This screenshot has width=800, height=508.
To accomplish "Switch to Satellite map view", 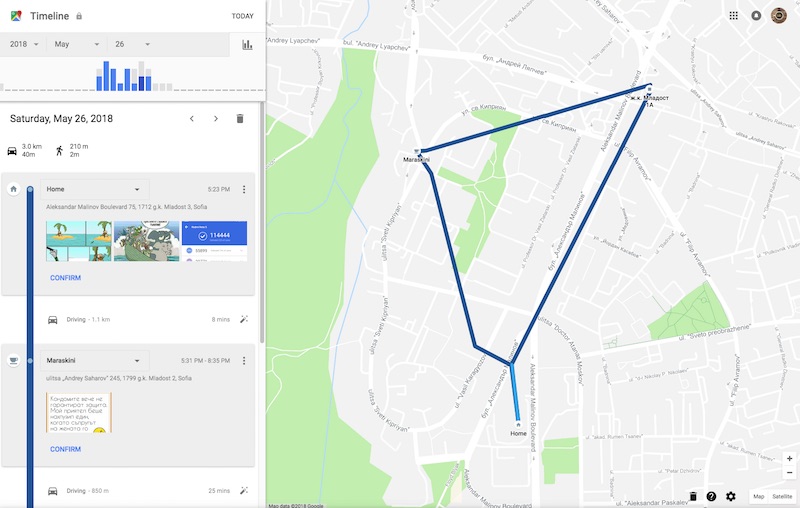I will pyautogui.click(x=782, y=496).
